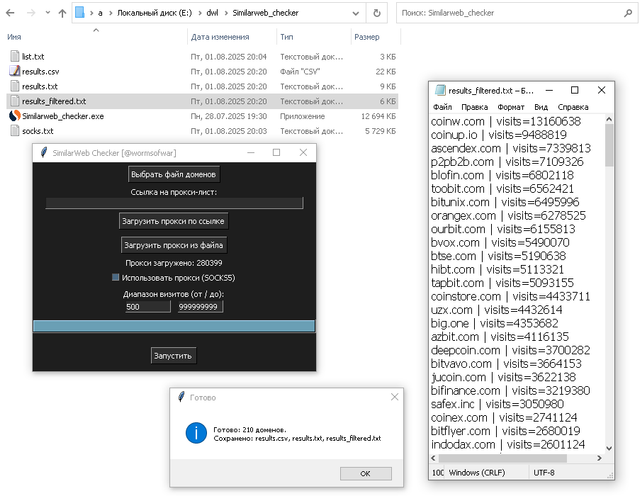The image size is (640, 496).
Task: Click the list.txt file icon
Action: click(x=15, y=56)
